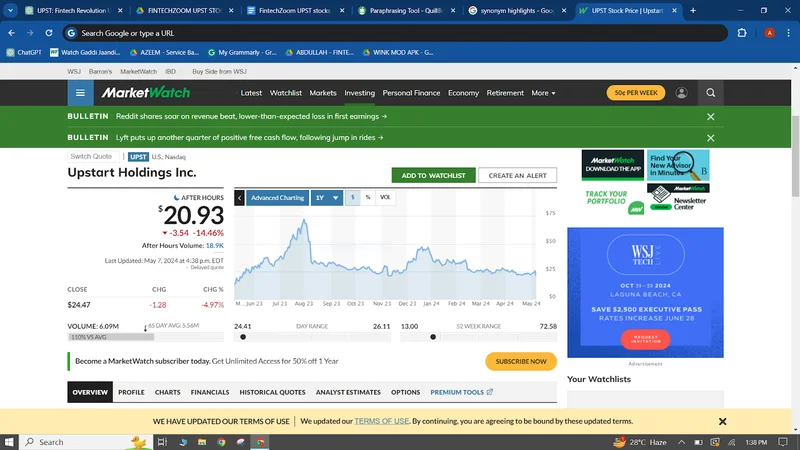Select the Overview tab
The width and height of the screenshot is (800, 450).
[90, 392]
